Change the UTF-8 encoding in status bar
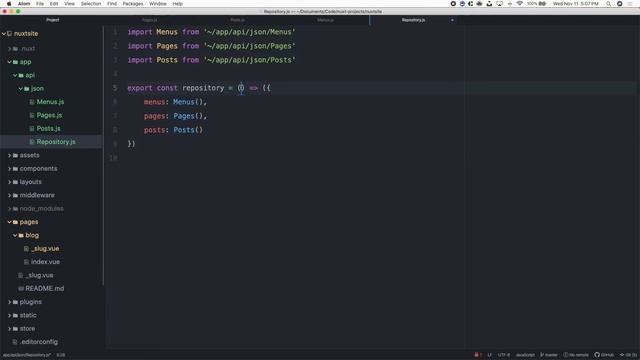 pos(504,355)
